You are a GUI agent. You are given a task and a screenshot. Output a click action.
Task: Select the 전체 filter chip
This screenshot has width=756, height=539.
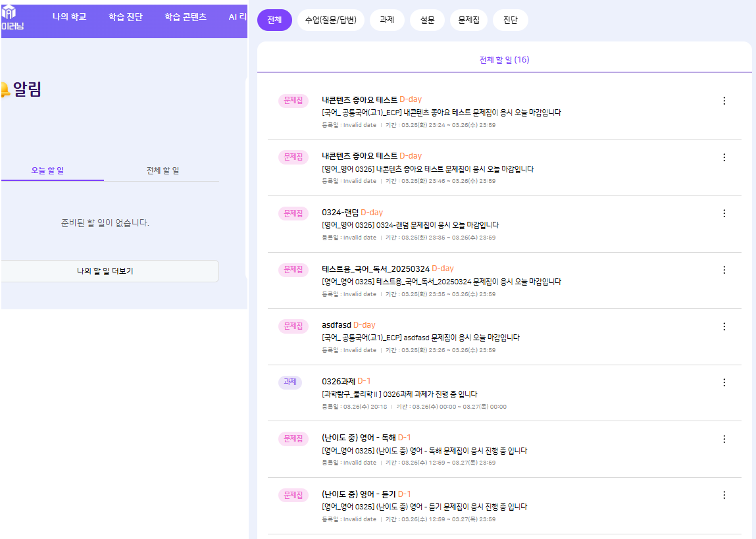coord(274,20)
